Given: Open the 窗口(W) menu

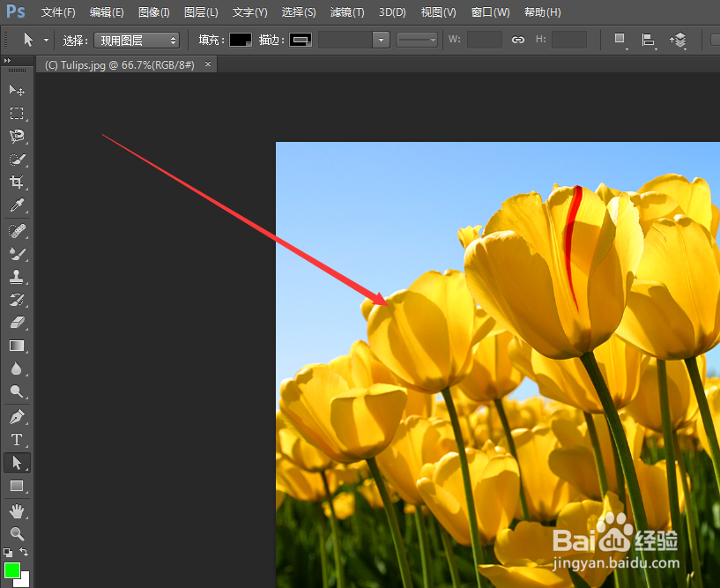Looking at the screenshot, I should 490,12.
